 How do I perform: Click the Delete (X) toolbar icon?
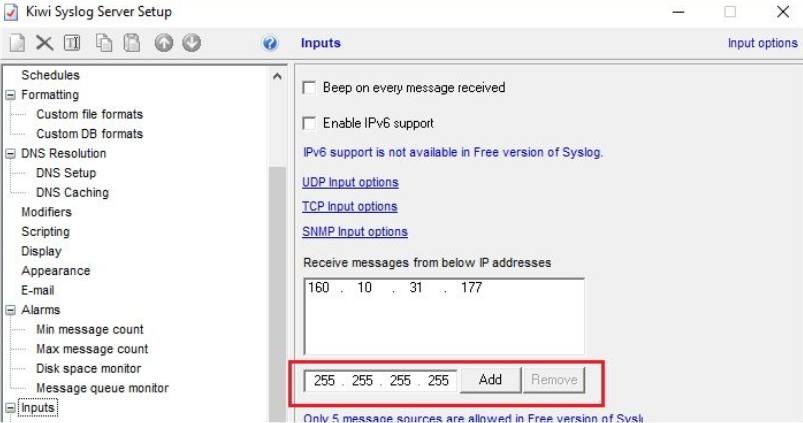[45, 43]
